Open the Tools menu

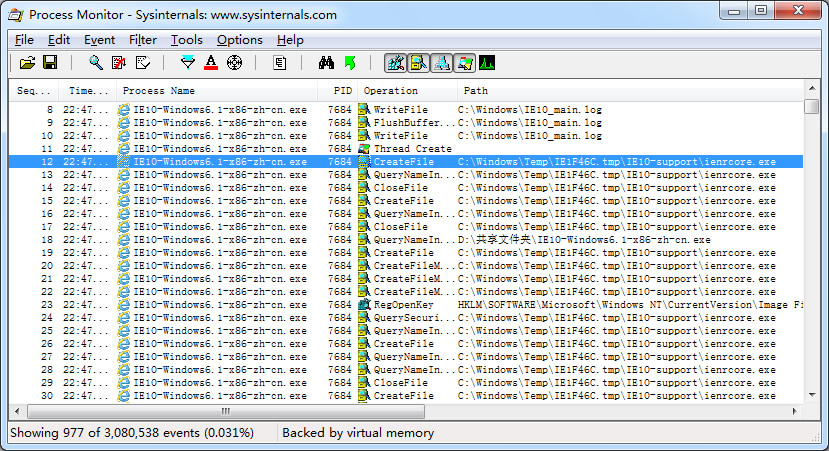point(187,40)
